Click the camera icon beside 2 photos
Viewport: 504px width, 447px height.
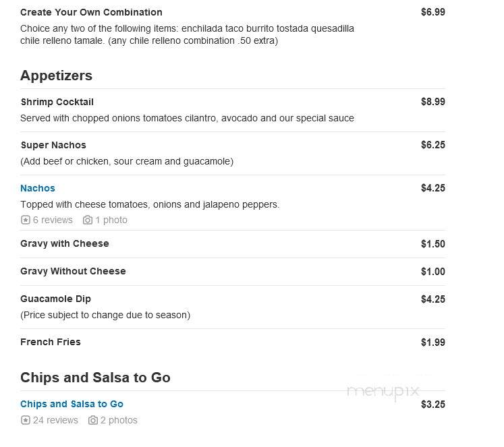93,420
